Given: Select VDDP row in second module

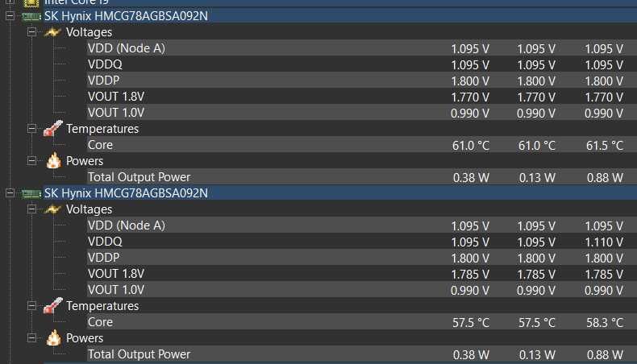Looking at the screenshot, I should pyautogui.click(x=361, y=258).
